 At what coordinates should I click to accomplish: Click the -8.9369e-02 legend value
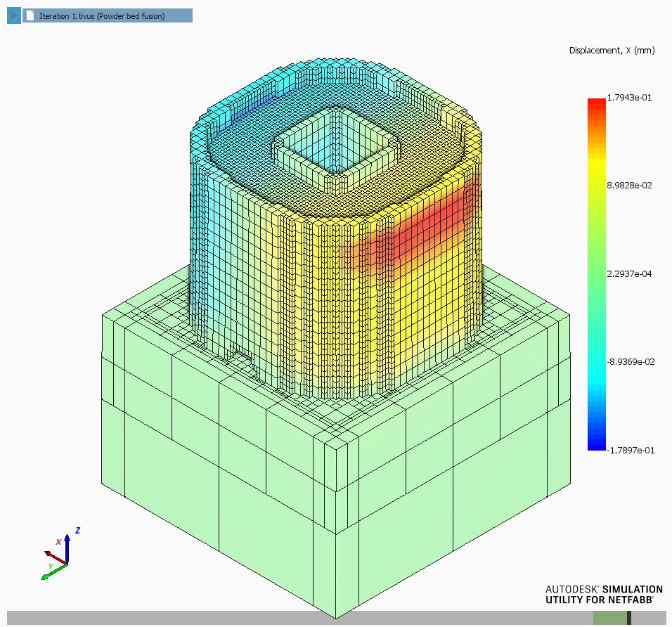click(631, 362)
